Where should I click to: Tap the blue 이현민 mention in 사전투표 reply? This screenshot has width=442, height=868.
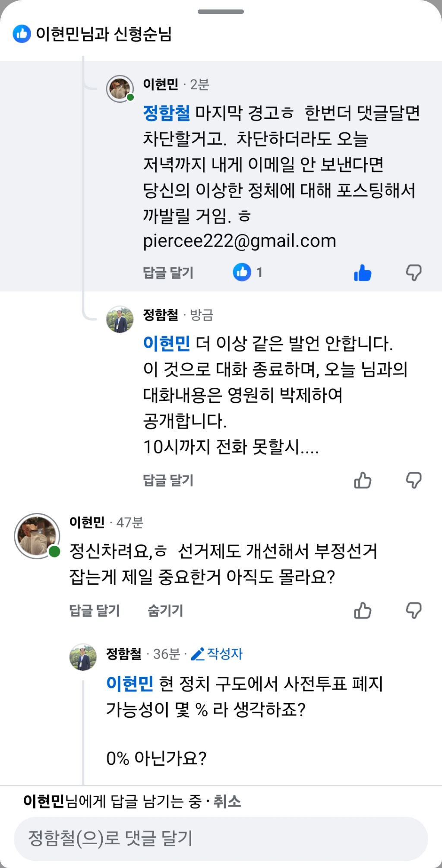click(130, 684)
